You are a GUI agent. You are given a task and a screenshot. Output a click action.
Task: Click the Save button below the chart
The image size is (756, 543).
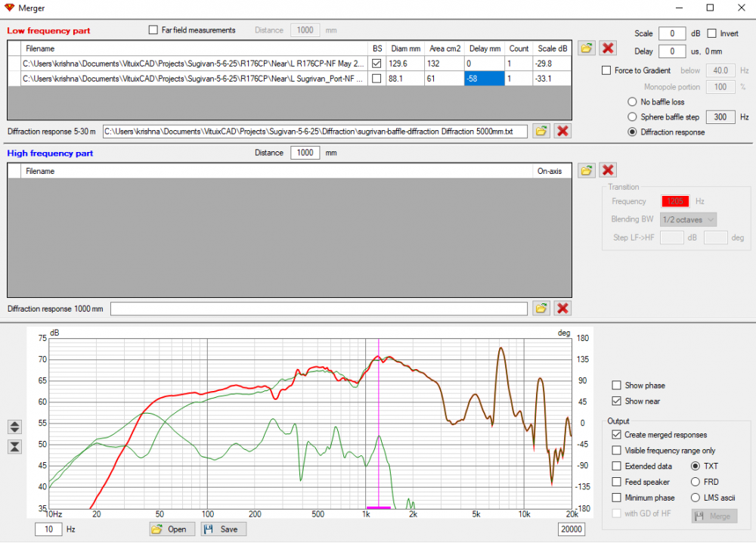223,529
